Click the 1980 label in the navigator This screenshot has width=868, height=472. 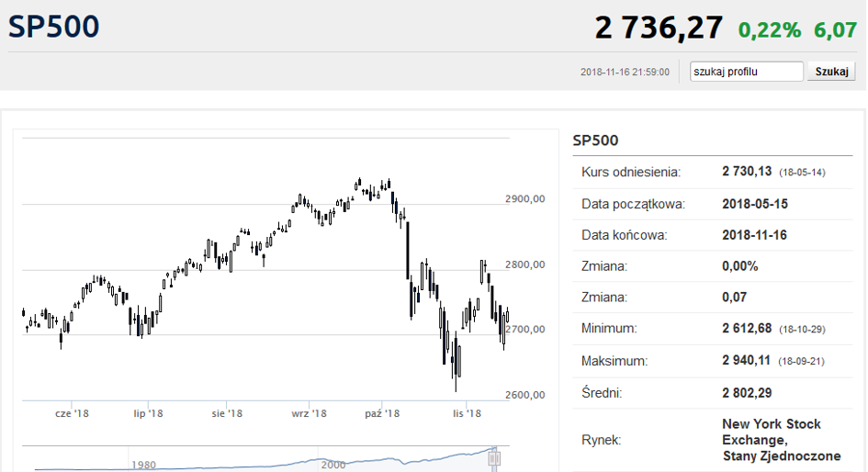[x=143, y=465]
